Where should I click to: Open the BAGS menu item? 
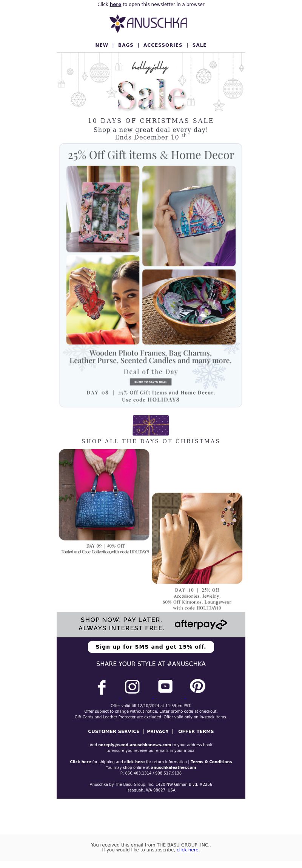(x=126, y=45)
